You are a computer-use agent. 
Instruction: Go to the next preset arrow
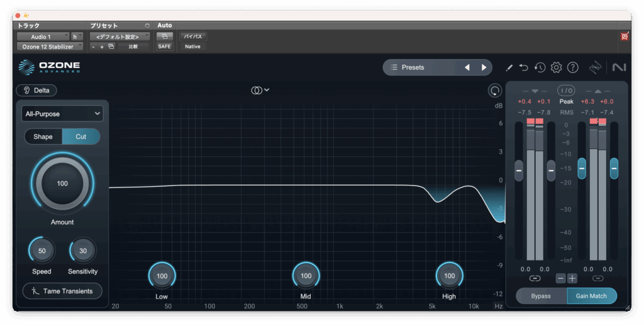click(x=484, y=67)
